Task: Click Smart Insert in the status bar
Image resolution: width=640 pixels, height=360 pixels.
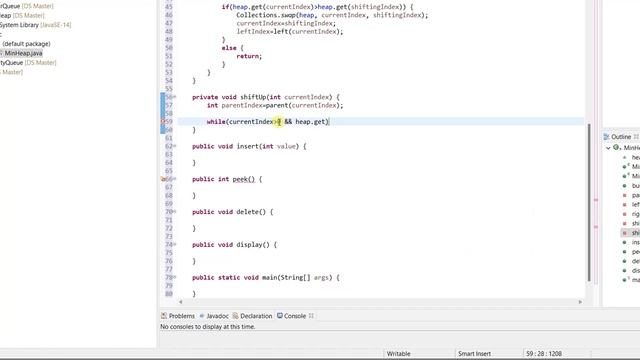Action: point(474,353)
